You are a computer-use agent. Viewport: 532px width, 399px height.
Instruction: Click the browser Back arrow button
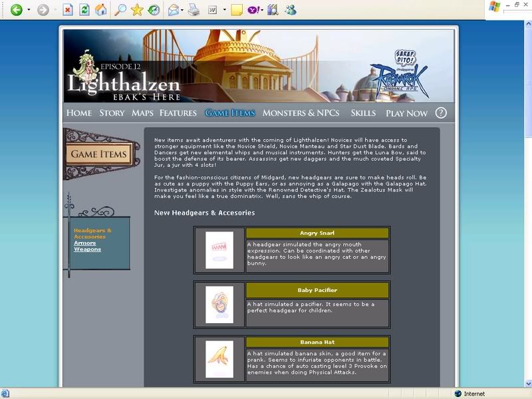click(x=16, y=10)
